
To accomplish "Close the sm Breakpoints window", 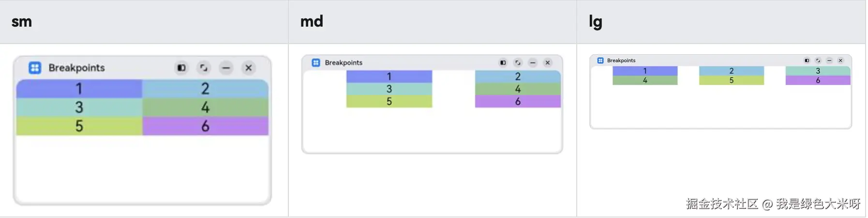I will pyautogui.click(x=249, y=68).
